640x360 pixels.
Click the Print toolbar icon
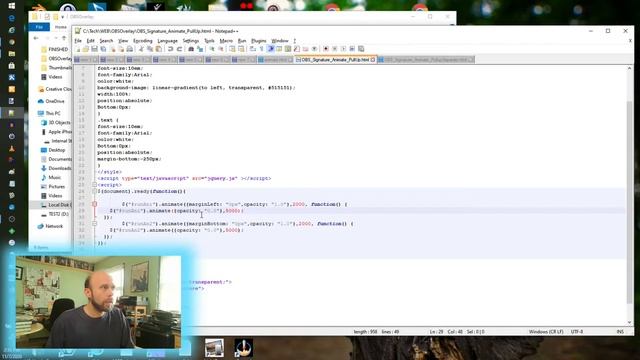click(x=129, y=49)
